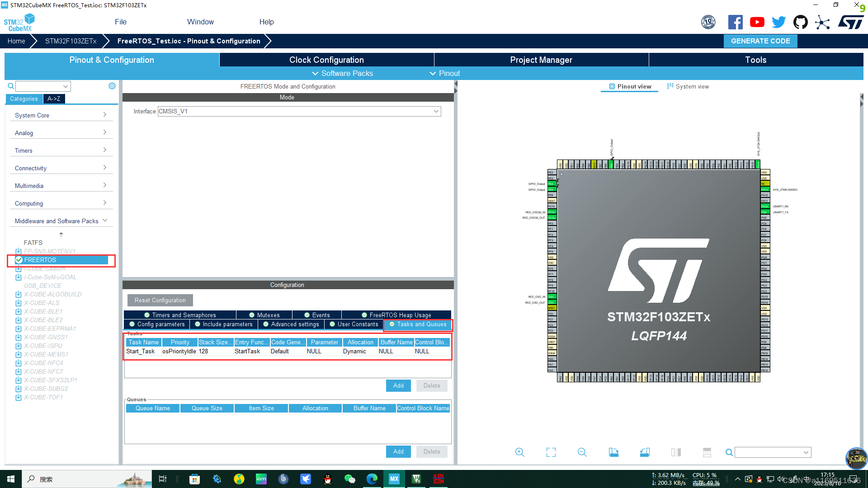The height and width of the screenshot is (488, 868).
Task: Select the Tasks and Queues tab
Action: 417,324
